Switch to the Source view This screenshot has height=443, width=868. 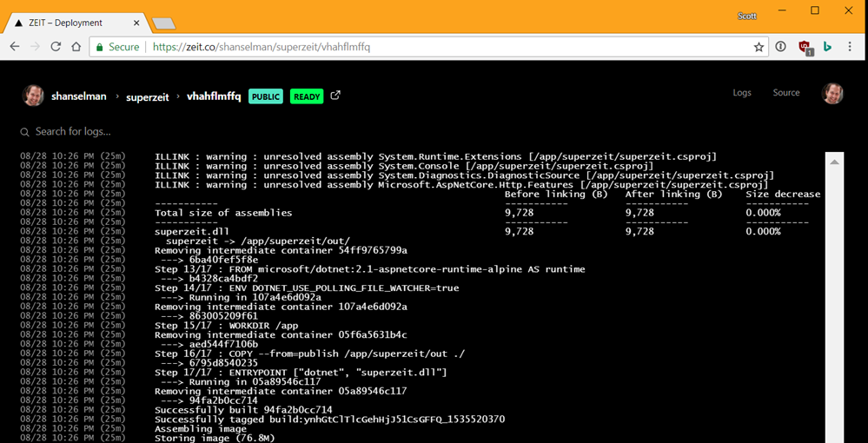[x=786, y=92]
